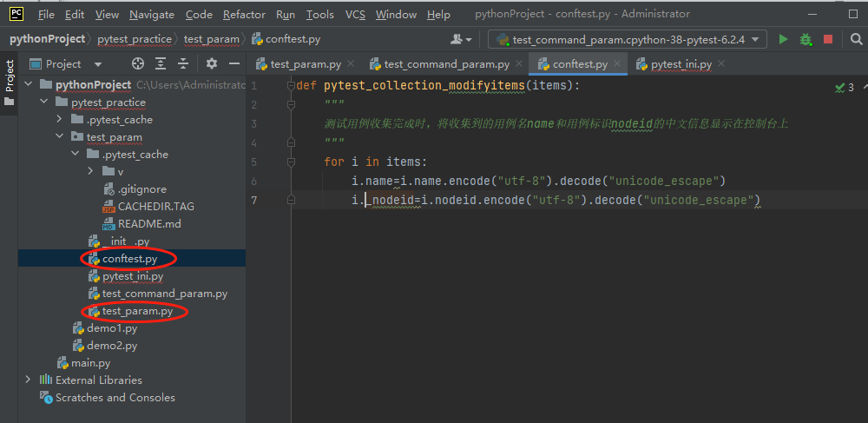Image resolution: width=868 pixels, height=423 pixels.
Task: Open run configuration dropdown test_command_param
Action: tap(628, 39)
